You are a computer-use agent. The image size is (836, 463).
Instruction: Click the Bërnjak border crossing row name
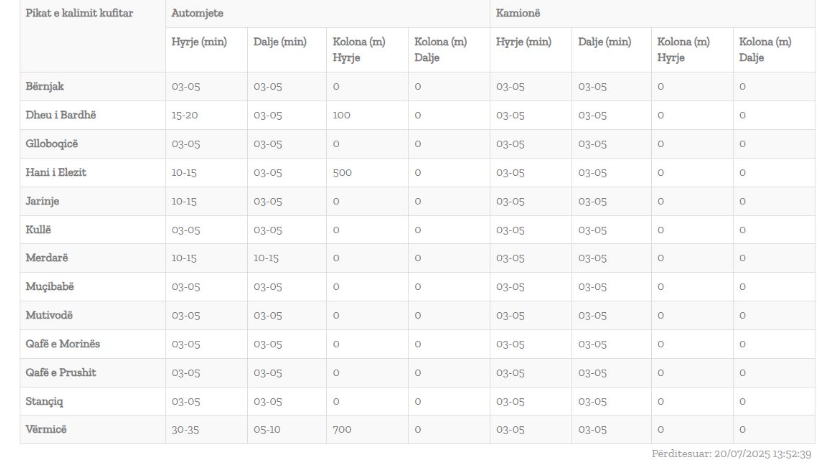coord(45,86)
